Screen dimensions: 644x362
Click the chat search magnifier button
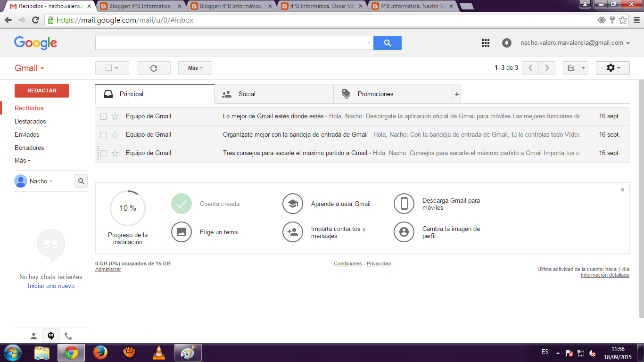tap(81, 181)
